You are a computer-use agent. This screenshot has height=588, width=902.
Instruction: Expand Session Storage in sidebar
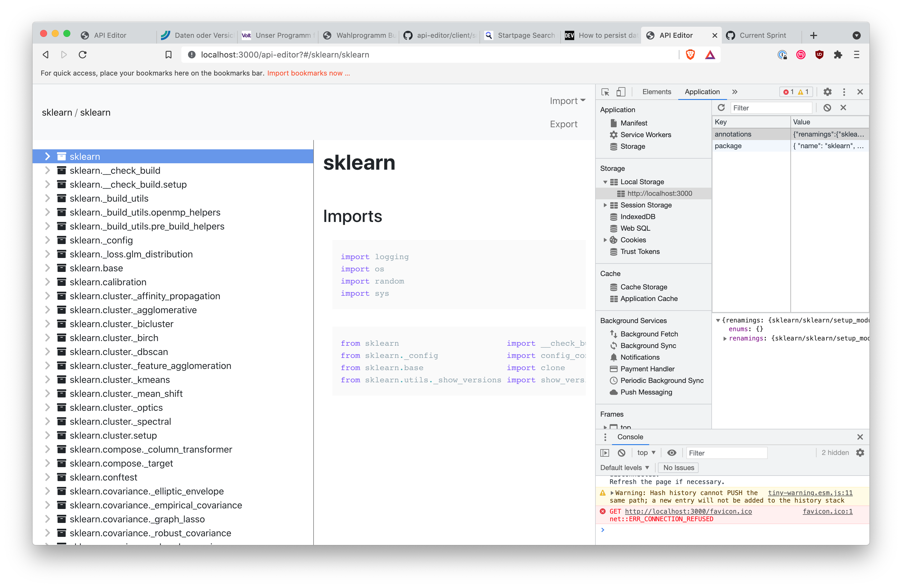click(x=605, y=205)
